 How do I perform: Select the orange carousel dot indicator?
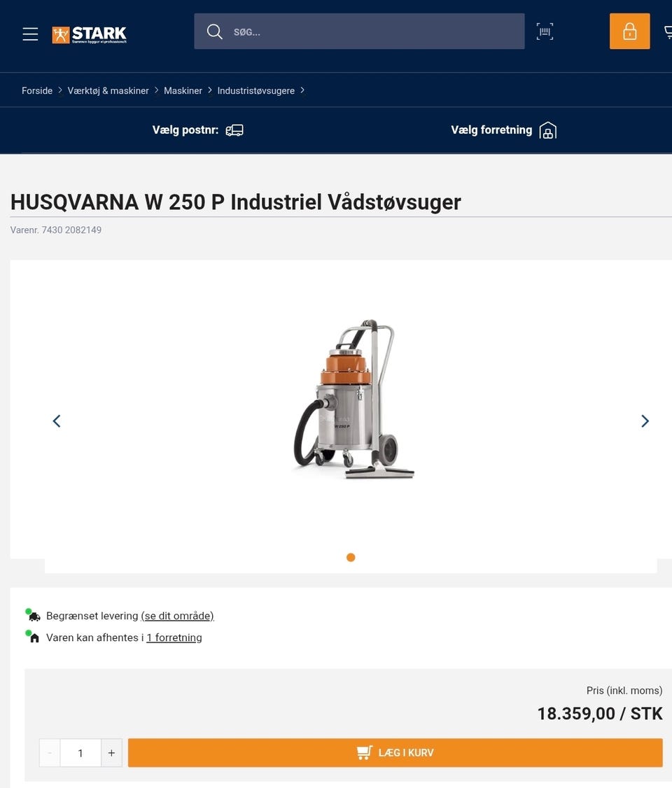click(351, 557)
